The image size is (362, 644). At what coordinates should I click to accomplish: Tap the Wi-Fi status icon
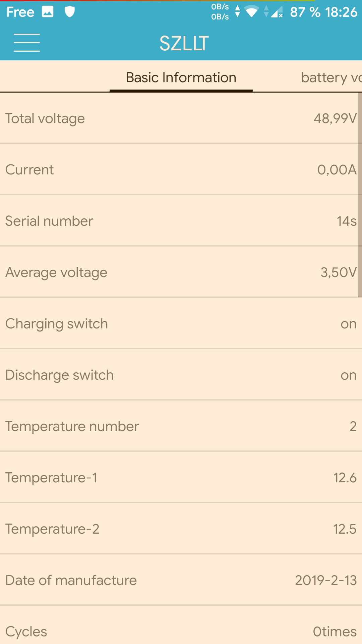(251, 12)
